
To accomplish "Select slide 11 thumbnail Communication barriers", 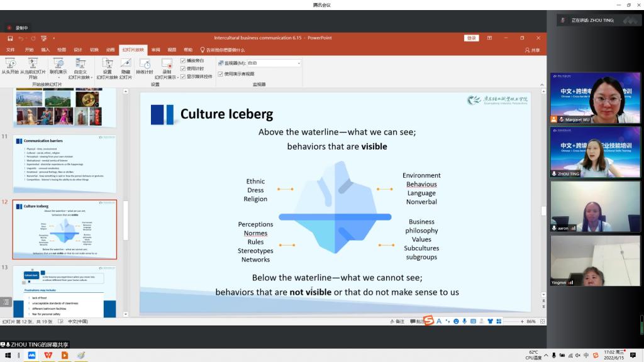I will coord(64,163).
